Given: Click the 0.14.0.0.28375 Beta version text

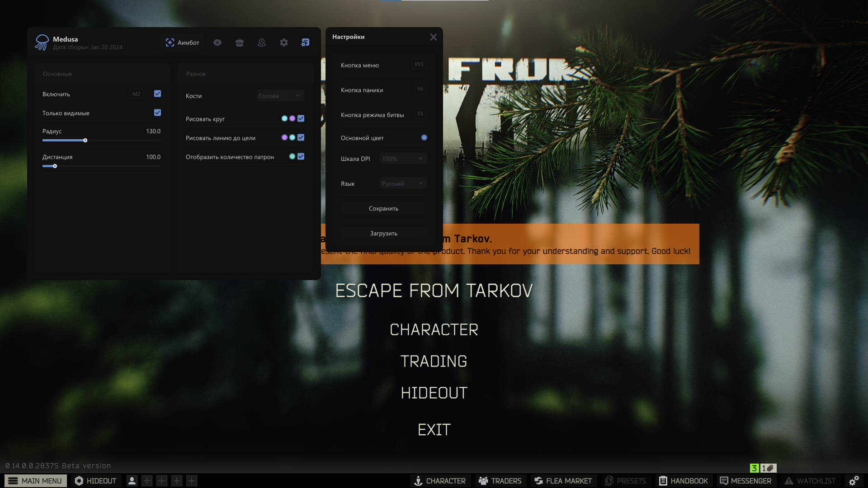Looking at the screenshot, I should pyautogui.click(x=58, y=466).
